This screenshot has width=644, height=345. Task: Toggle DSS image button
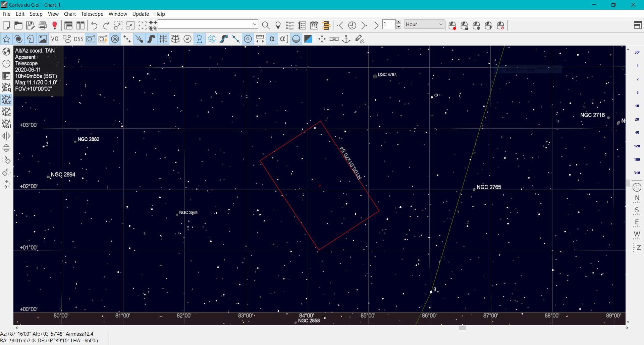(x=78, y=39)
